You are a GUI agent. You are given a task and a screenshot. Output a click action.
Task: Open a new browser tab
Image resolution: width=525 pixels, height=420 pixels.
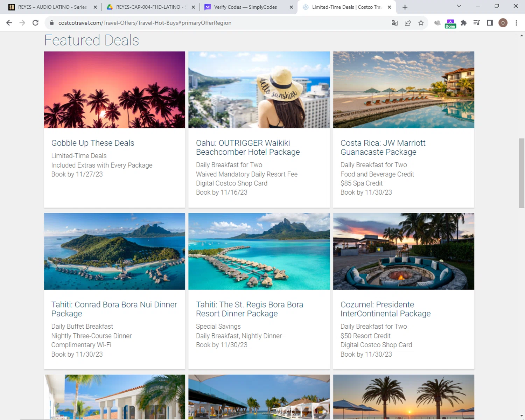click(405, 7)
